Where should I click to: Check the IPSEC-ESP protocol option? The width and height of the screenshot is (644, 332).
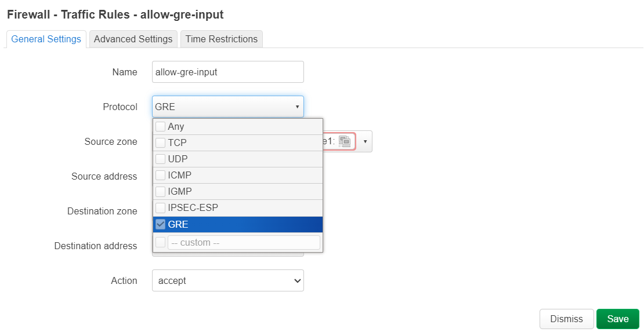pos(161,207)
